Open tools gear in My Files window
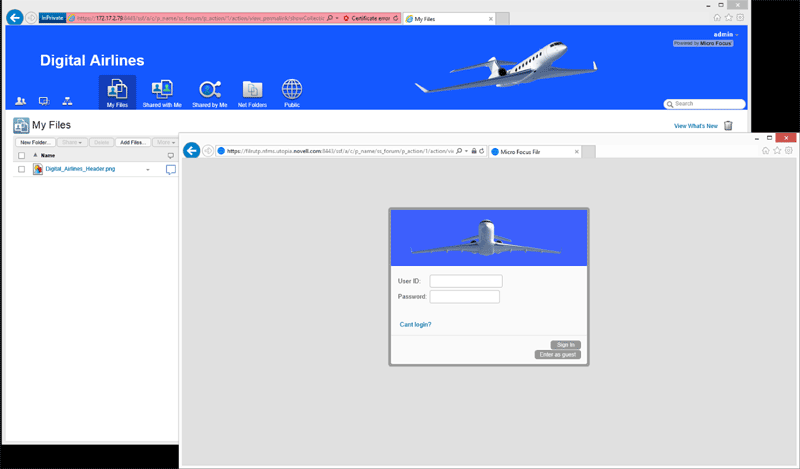800x469 pixels. [x=740, y=17]
